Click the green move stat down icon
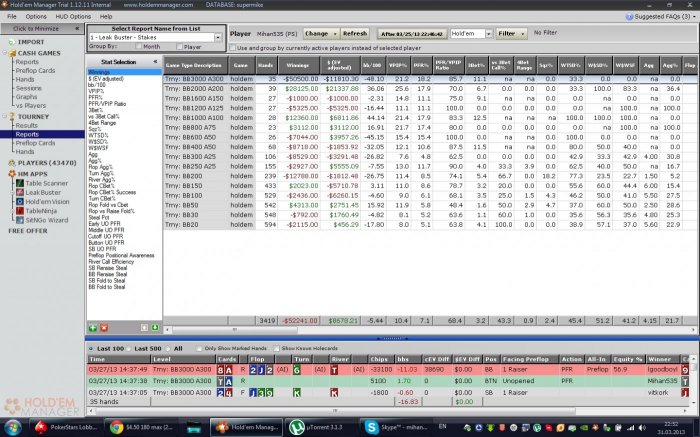 tap(155, 327)
